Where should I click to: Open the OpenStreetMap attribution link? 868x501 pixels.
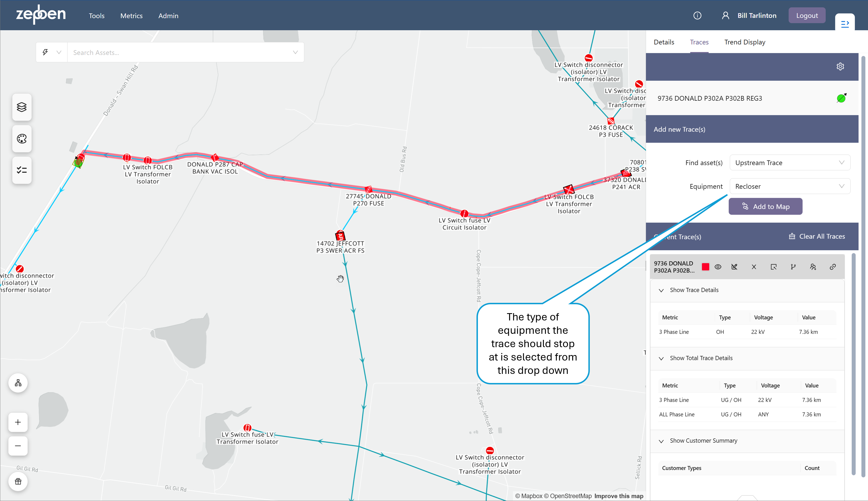tap(568, 496)
